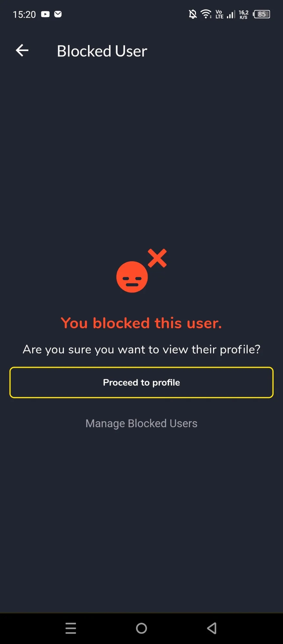
Task: Open Manage Blocked Users link
Action: point(141,423)
